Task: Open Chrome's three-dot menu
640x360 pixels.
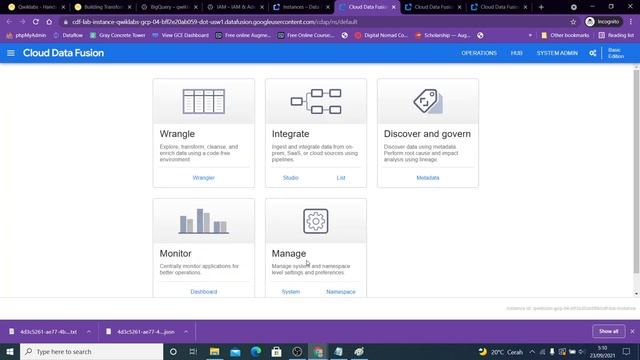Action: pyautogui.click(x=631, y=22)
